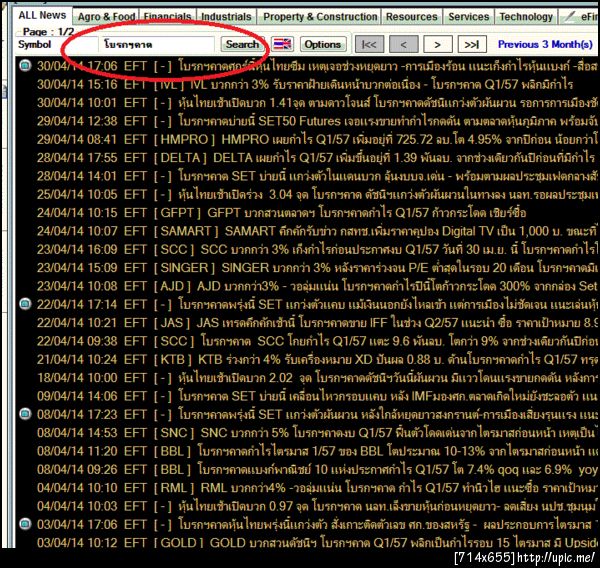Open the 28/04/14 17:55 DELTA news item

tap(316, 157)
